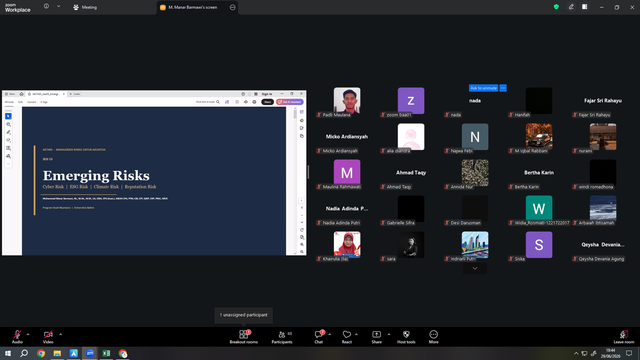
Task: Open Breakout rooms panel
Action: [244, 337]
